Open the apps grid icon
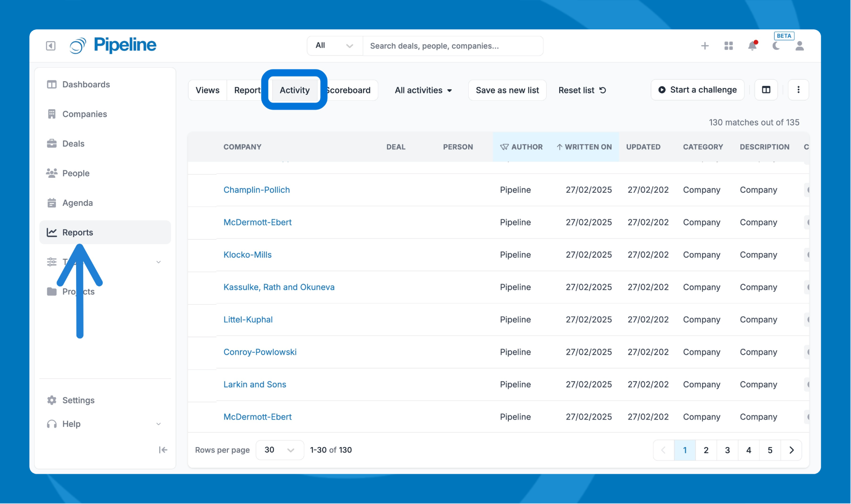The image size is (851, 504). (729, 46)
